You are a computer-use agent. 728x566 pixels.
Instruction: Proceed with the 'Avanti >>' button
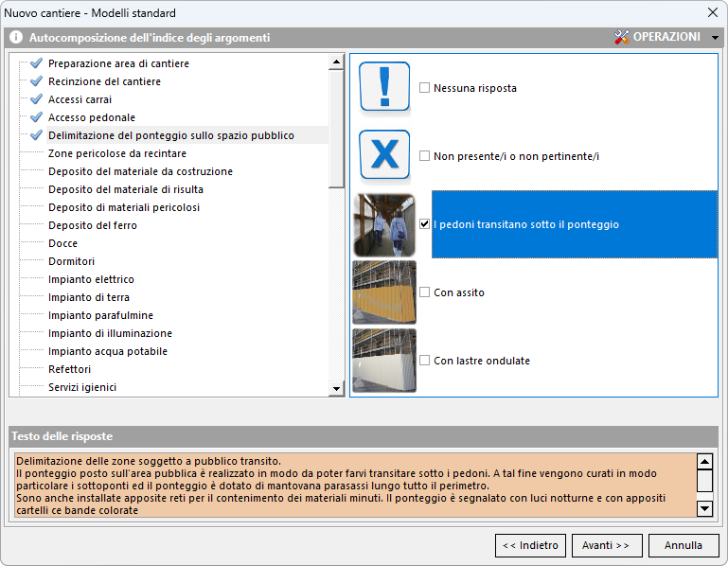(606, 545)
